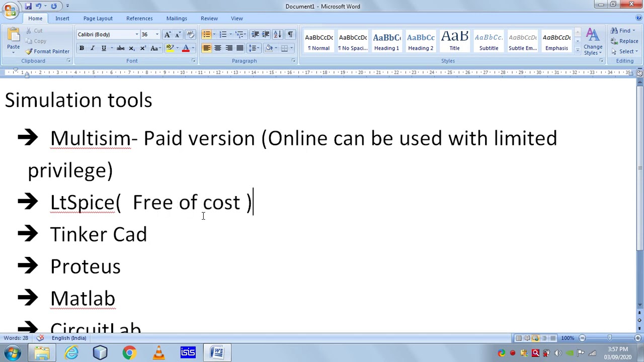Activate the Format Painter brush
This screenshot has height=362, width=644.
click(48, 51)
